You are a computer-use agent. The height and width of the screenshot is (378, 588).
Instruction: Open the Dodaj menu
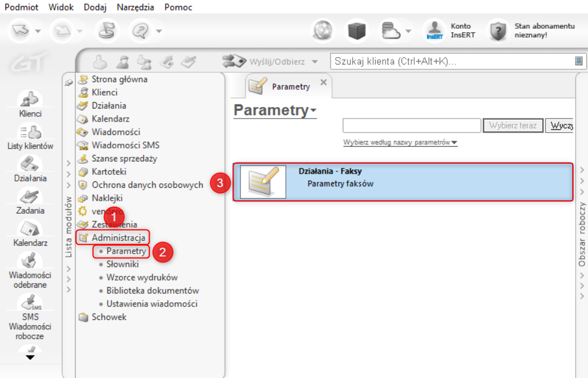(95, 7)
